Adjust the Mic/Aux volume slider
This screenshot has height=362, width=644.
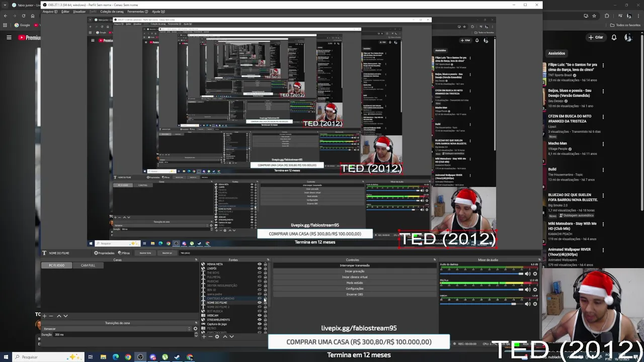point(481,290)
